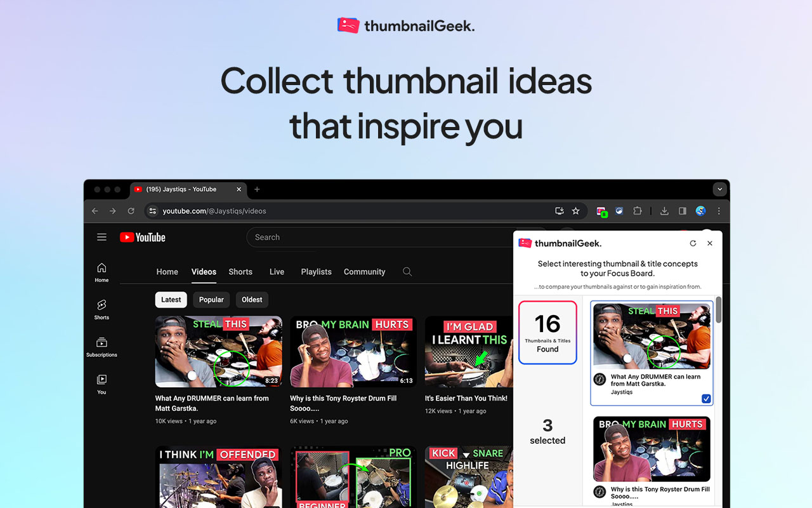
Task: Refresh the thumbnailGeek panel results
Action: 693,243
